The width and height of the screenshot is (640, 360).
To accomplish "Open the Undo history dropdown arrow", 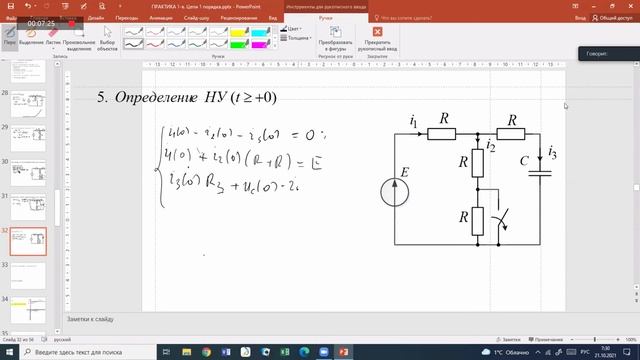I will 35,6.
